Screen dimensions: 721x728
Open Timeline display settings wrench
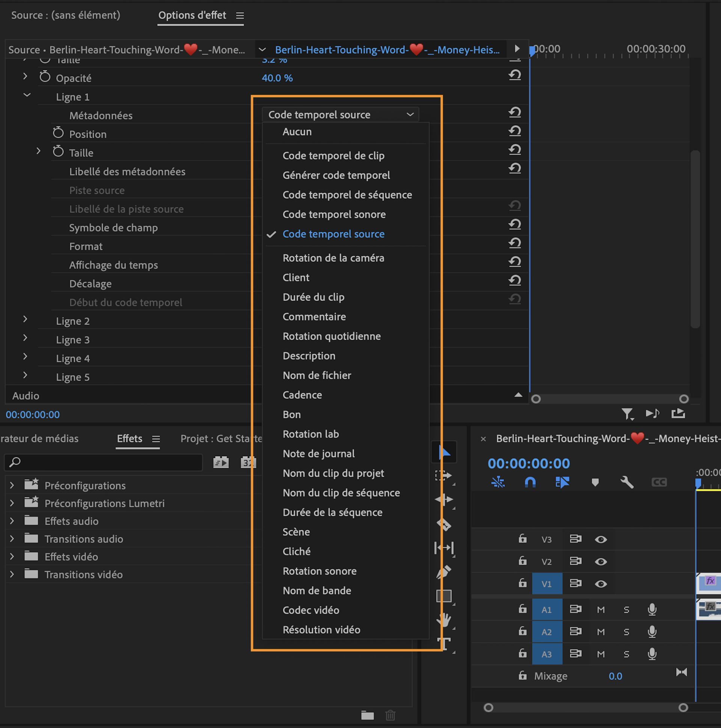pyautogui.click(x=627, y=482)
